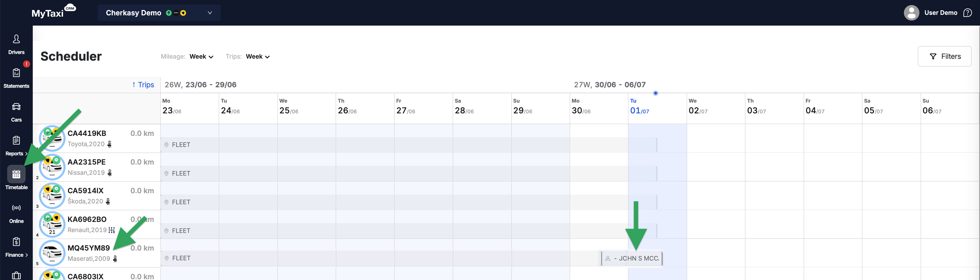Click the transmission icon next to Škoda,2020
This screenshot has height=280, width=980.
pos(108,202)
